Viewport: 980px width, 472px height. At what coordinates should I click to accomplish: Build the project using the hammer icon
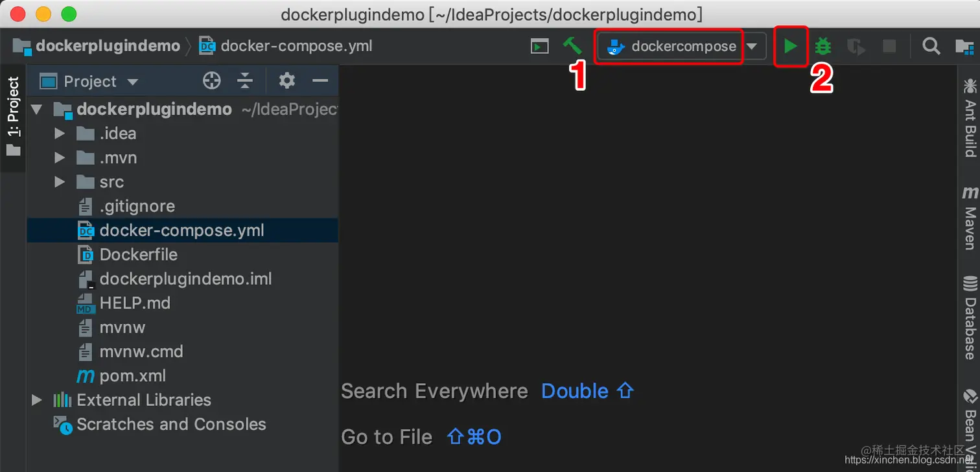click(x=572, y=46)
